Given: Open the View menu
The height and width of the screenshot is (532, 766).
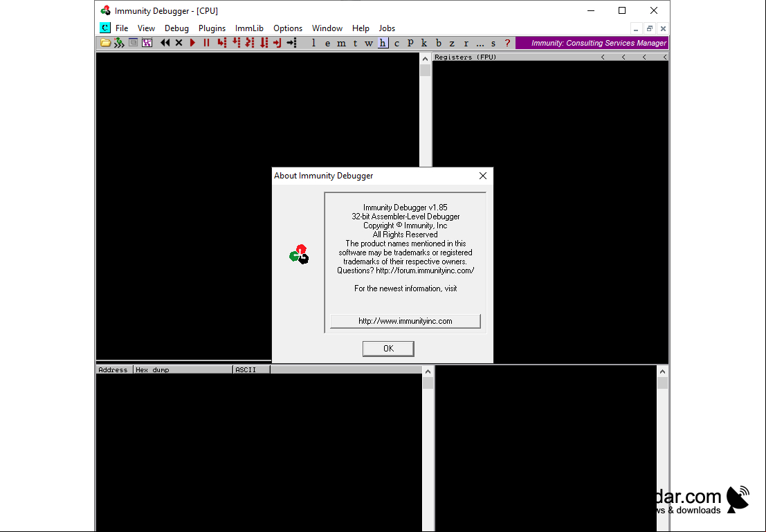Looking at the screenshot, I should (146, 28).
